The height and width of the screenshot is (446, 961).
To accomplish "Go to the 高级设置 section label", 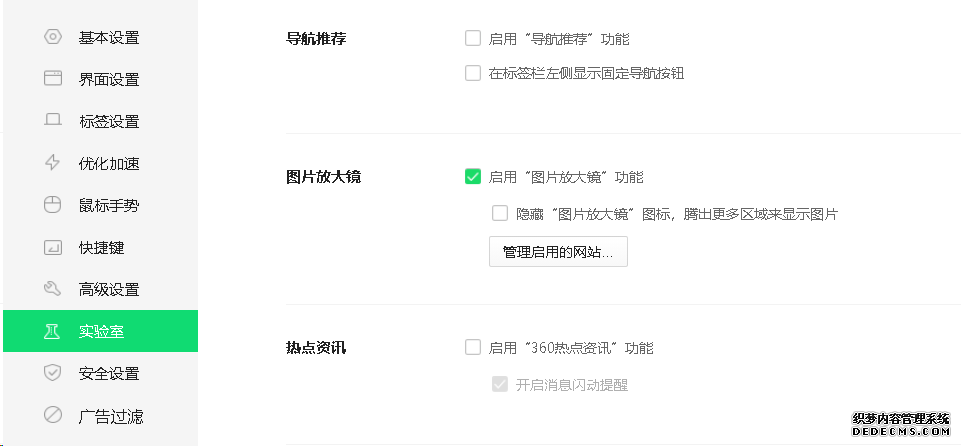I will [x=109, y=290].
